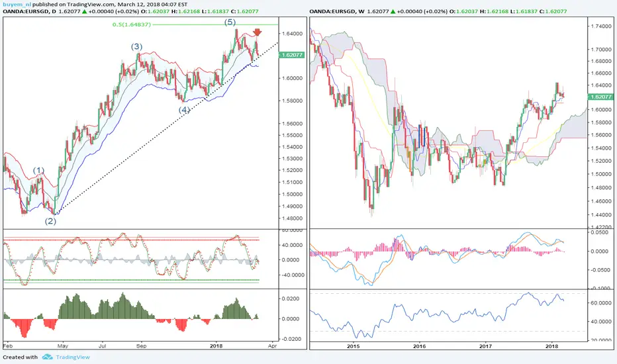The image size is (617, 364).
Task: Click the green 1.62077 price tag on weekly chart
Action: tap(601, 97)
